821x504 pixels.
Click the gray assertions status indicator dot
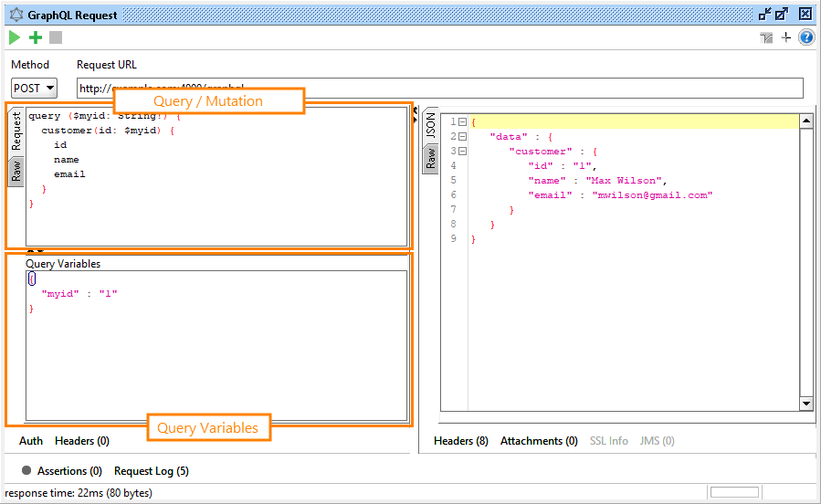(26, 470)
